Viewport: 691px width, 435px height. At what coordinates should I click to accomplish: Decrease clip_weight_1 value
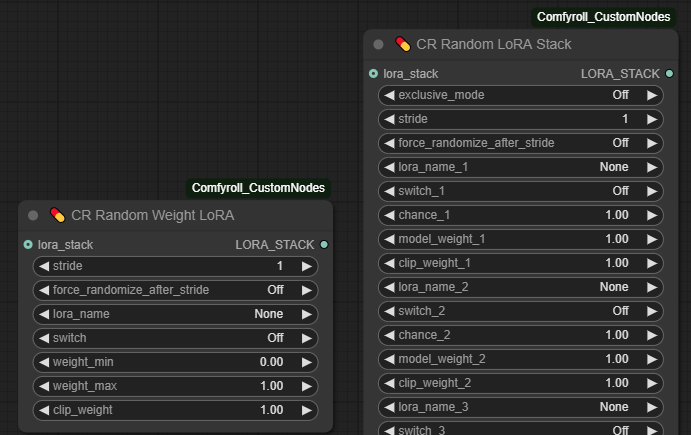(x=389, y=263)
